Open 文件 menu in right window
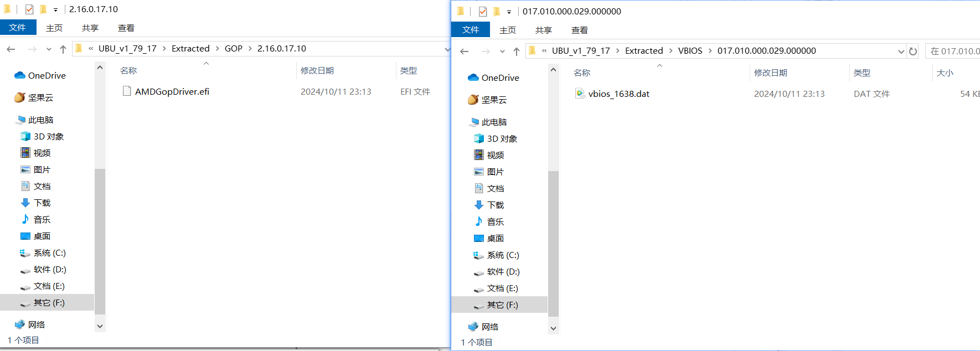Screen dimensions: 980x351 471,29
